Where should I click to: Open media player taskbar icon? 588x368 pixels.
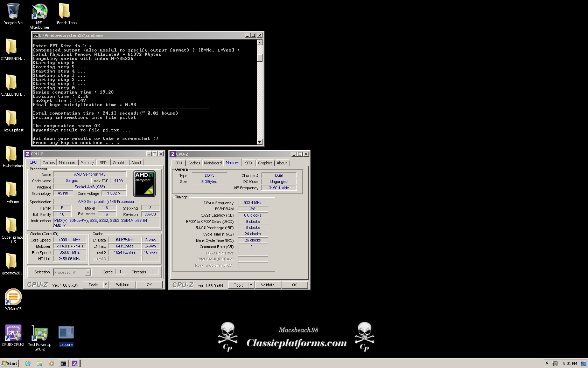pyautogui.click(x=51, y=363)
